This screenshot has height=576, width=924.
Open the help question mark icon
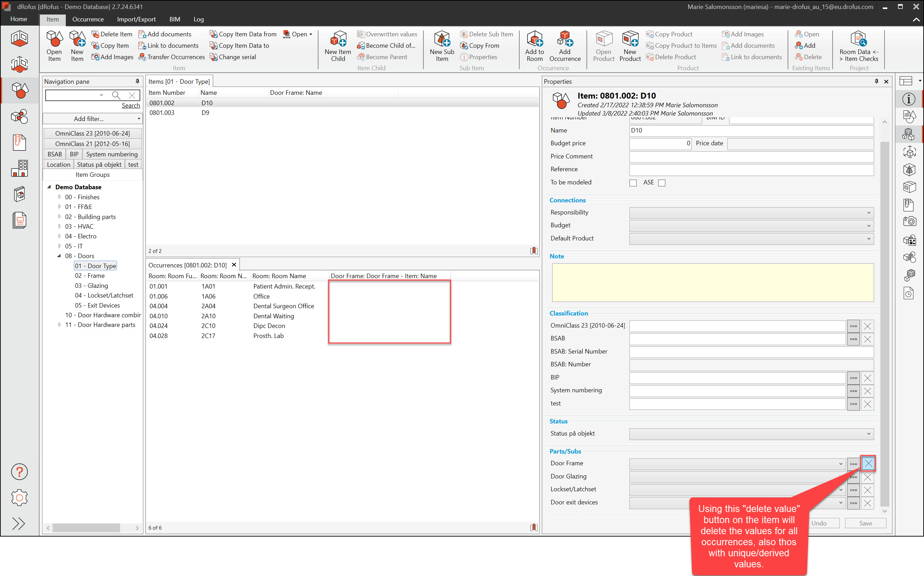pyautogui.click(x=19, y=472)
